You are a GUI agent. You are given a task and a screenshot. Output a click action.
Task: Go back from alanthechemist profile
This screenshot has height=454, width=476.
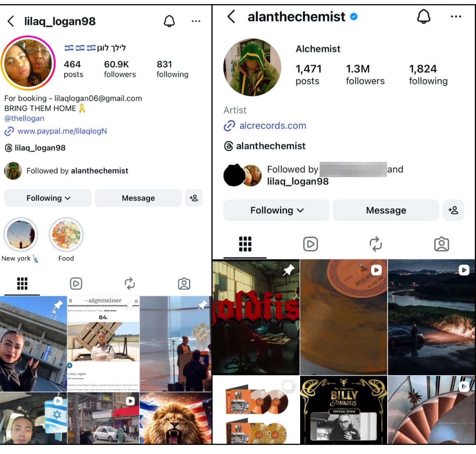231,16
